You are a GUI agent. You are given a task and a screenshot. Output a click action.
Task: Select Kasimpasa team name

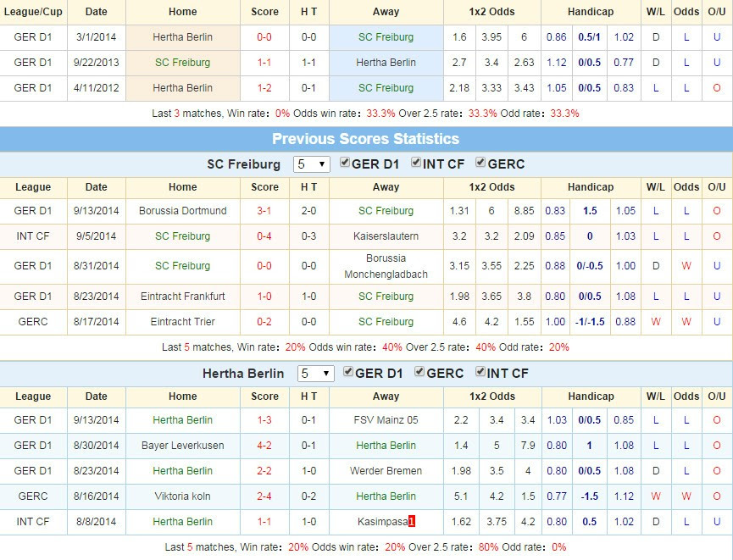coord(383,522)
